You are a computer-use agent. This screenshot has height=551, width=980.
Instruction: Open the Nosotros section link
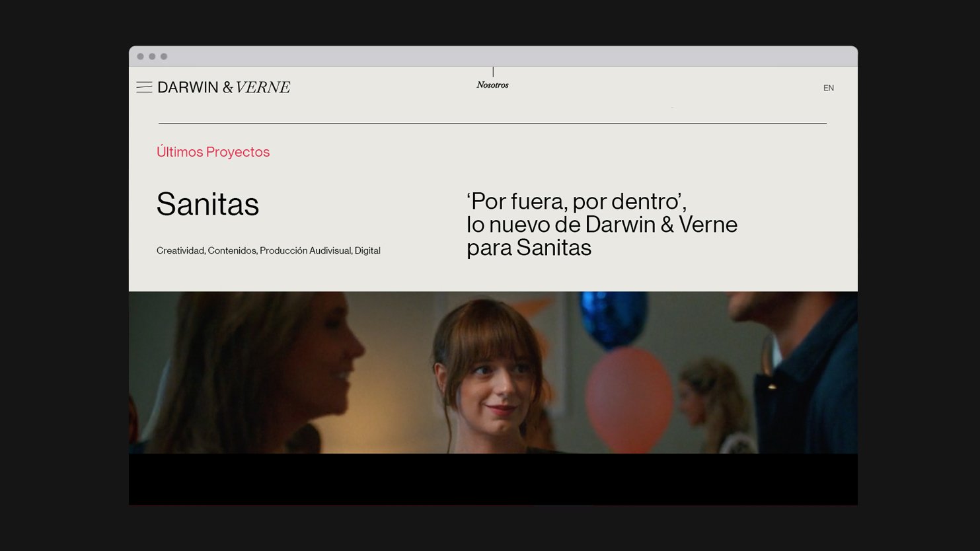pos(492,85)
